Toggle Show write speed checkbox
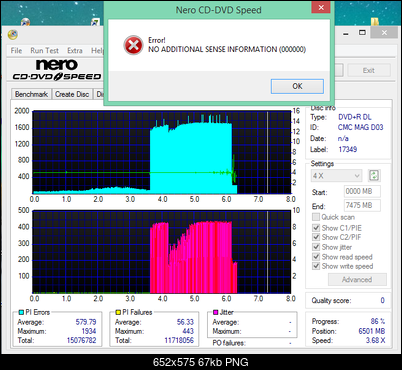 [316, 266]
